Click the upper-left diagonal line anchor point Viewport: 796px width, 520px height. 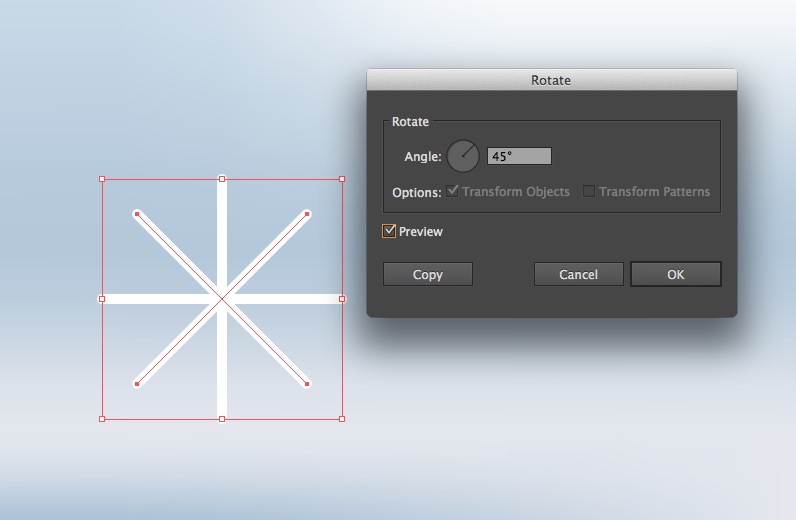pos(137,214)
